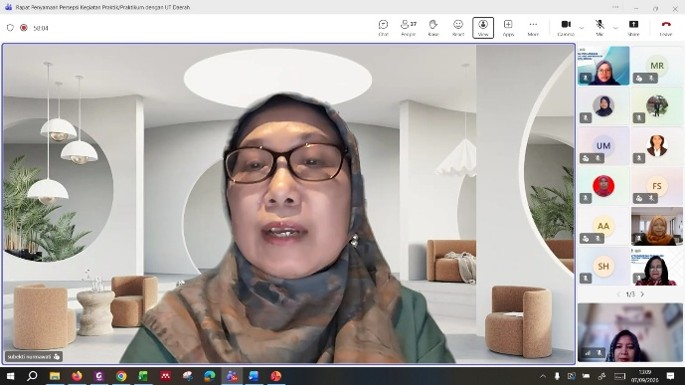Click the self-view video preview
Viewport: 685px width, 385px height.
(x=630, y=332)
